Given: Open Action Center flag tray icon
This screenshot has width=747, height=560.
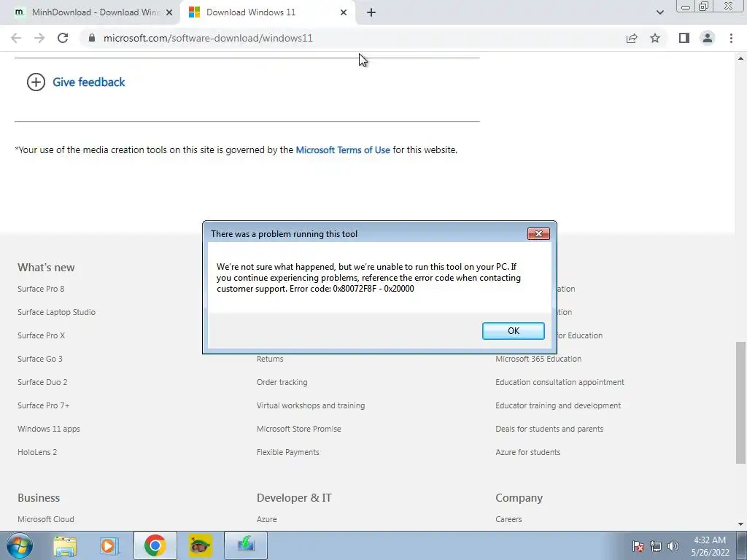Looking at the screenshot, I should pos(638,546).
